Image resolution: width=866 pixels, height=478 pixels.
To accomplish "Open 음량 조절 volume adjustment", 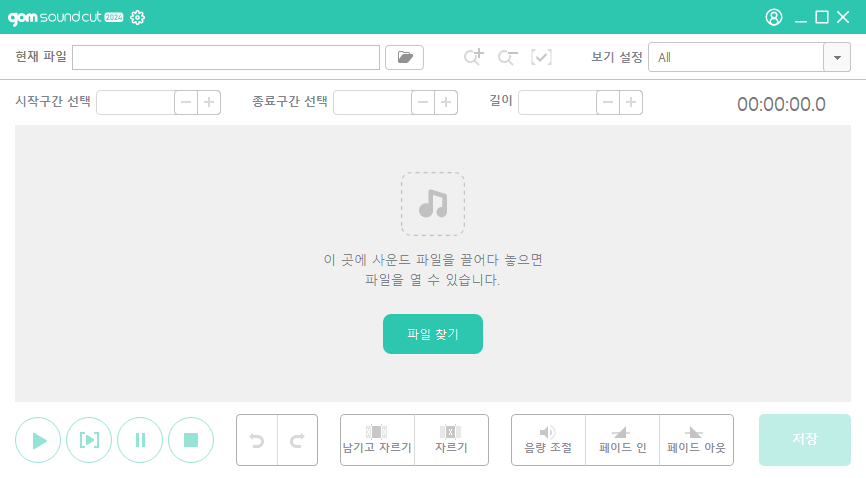I will click(548, 440).
